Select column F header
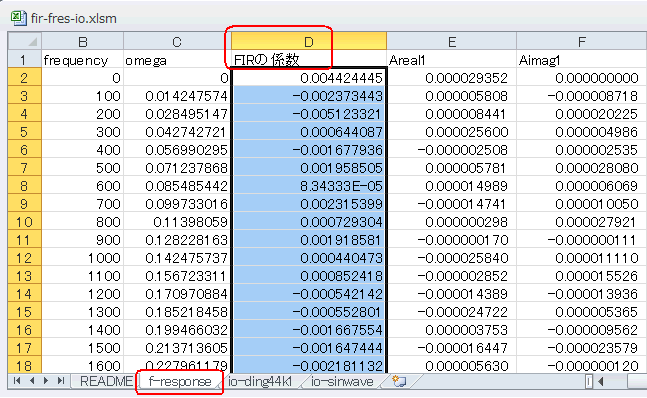The height and width of the screenshot is (398, 647). point(581,42)
